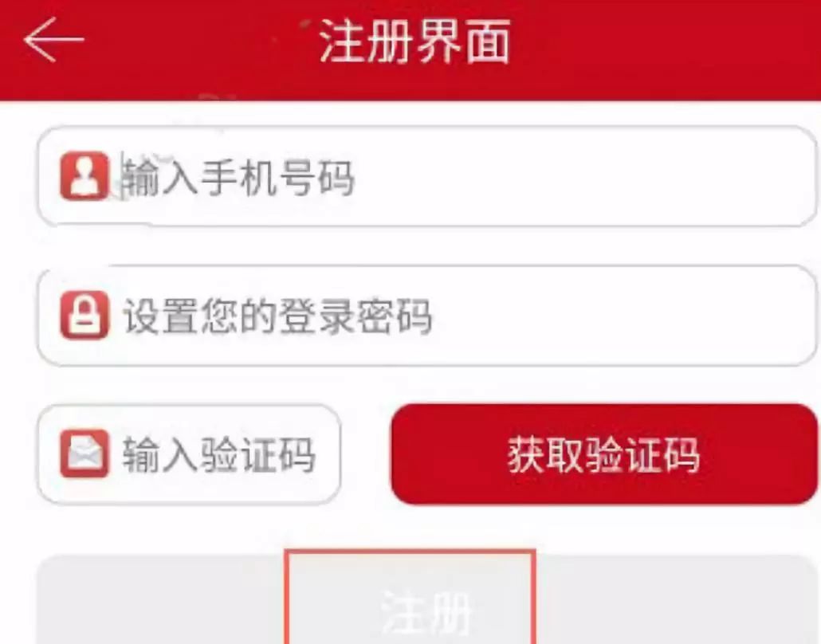This screenshot has width=821, height=644.
Task: Click the blinking text cursor in phone field
Action: (123, 176)
